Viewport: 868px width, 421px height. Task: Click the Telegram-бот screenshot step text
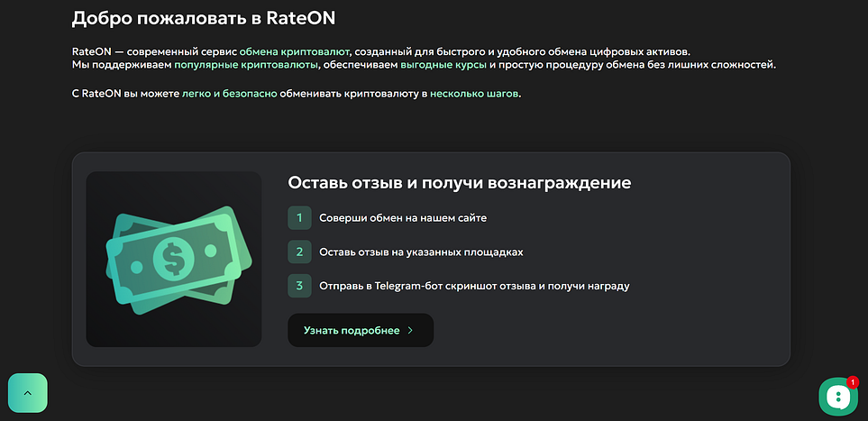[474, 287]
